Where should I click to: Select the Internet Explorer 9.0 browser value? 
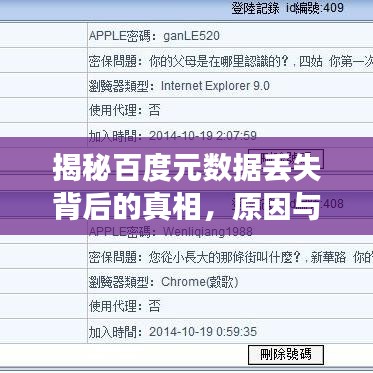point(215,86)
